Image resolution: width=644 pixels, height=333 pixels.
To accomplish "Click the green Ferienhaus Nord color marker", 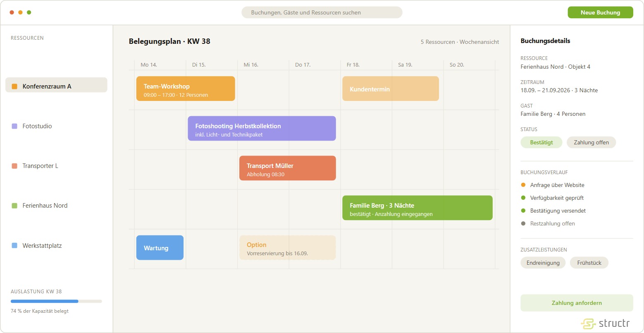I will pyautogui.click(x=14, y=206).
